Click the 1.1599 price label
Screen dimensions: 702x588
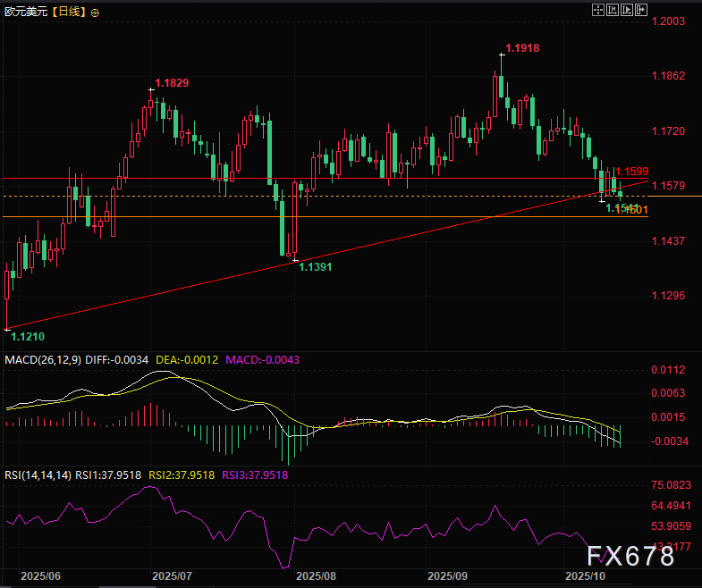(x=631, y=171)
